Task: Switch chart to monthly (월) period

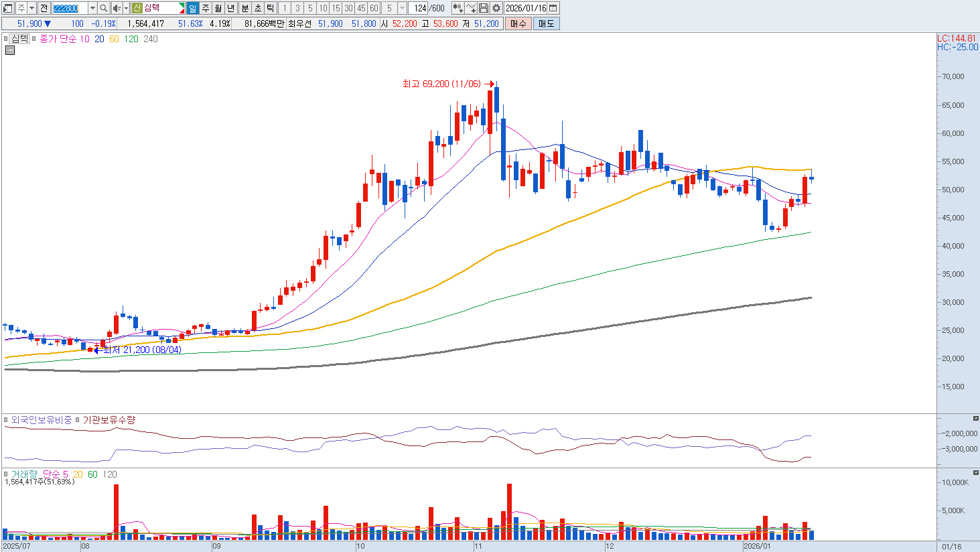Action: click(218, 8)
